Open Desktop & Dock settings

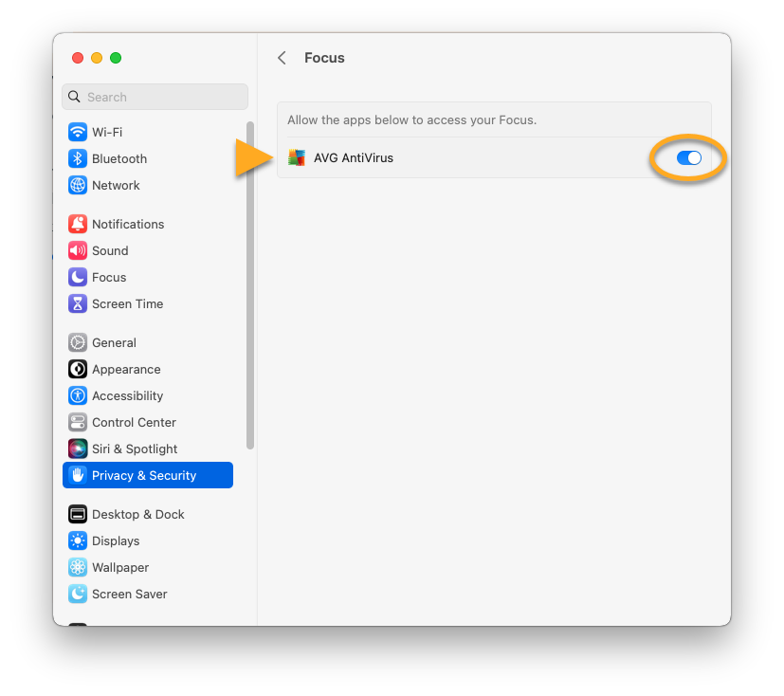point(137,514)
